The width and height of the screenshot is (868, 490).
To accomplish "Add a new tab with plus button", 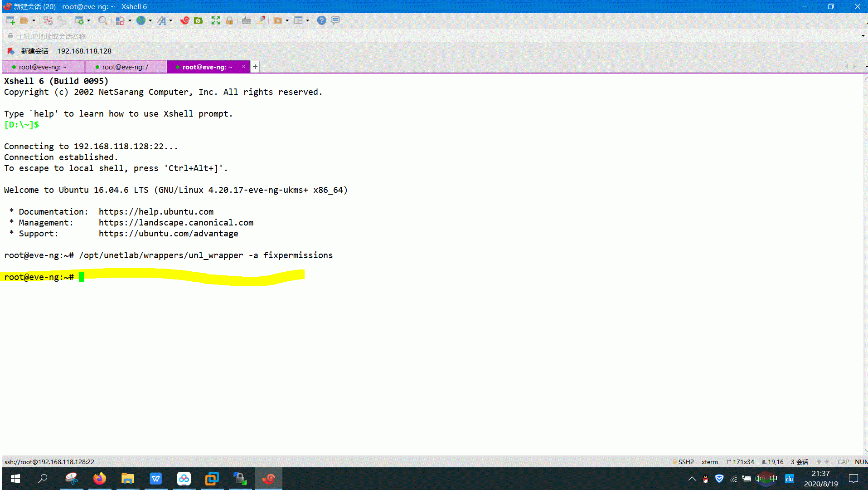I will click(255, 67).
